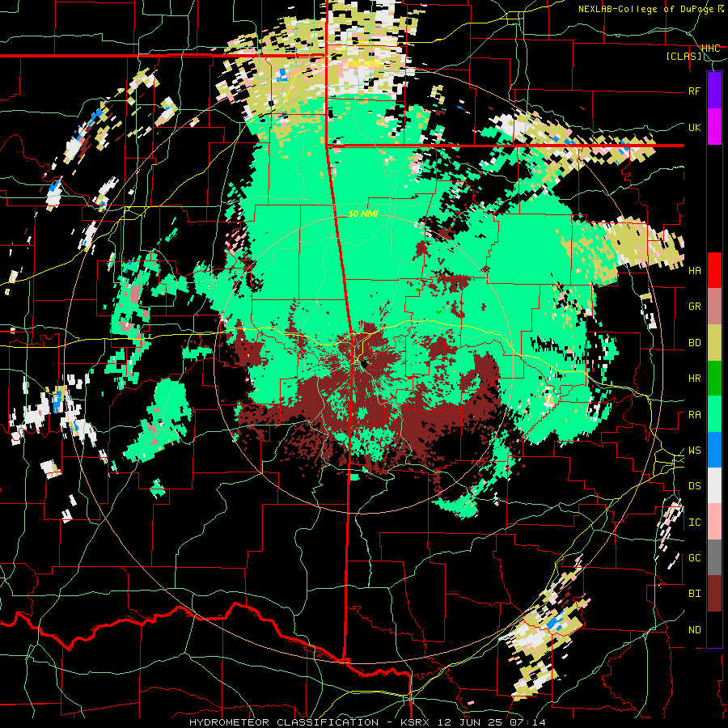Screen dimensions: 728x728
Task: Click the WS blue legend swatch
Action: 714,450
